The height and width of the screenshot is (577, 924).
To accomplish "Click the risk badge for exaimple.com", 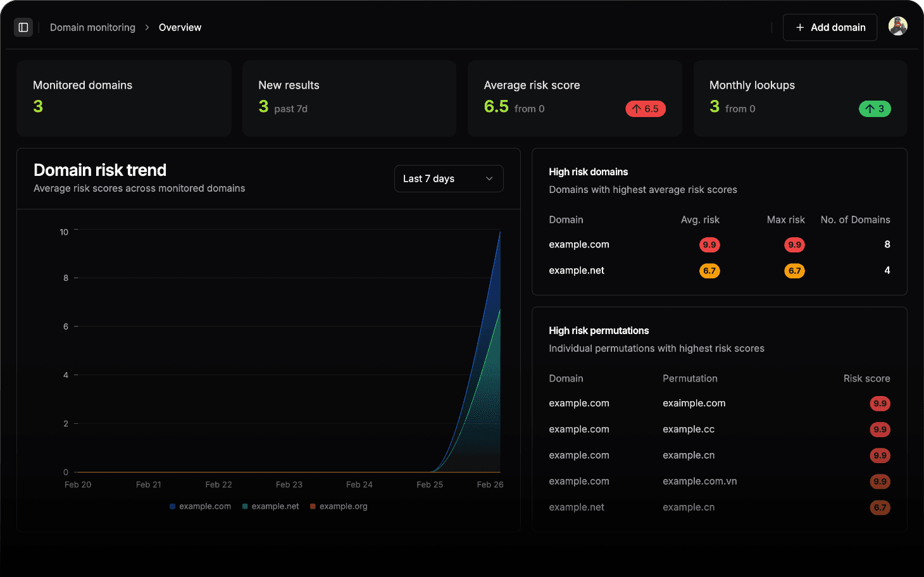I will tap(880, 404).
